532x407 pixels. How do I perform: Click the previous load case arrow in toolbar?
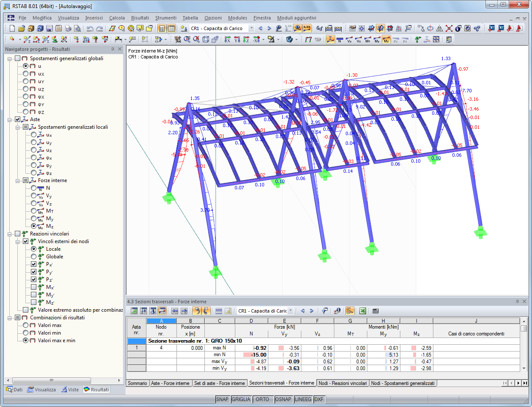(260, 28)
